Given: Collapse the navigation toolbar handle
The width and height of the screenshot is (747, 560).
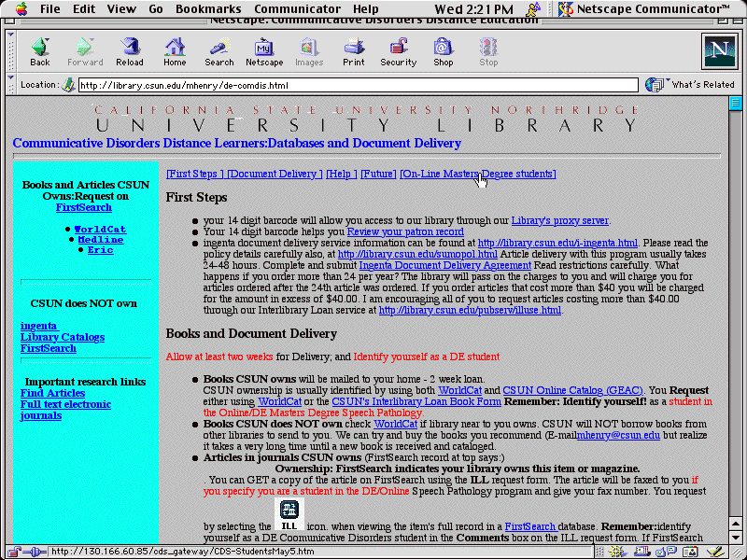Looking at the screenshot, I should tap(11, 51).
